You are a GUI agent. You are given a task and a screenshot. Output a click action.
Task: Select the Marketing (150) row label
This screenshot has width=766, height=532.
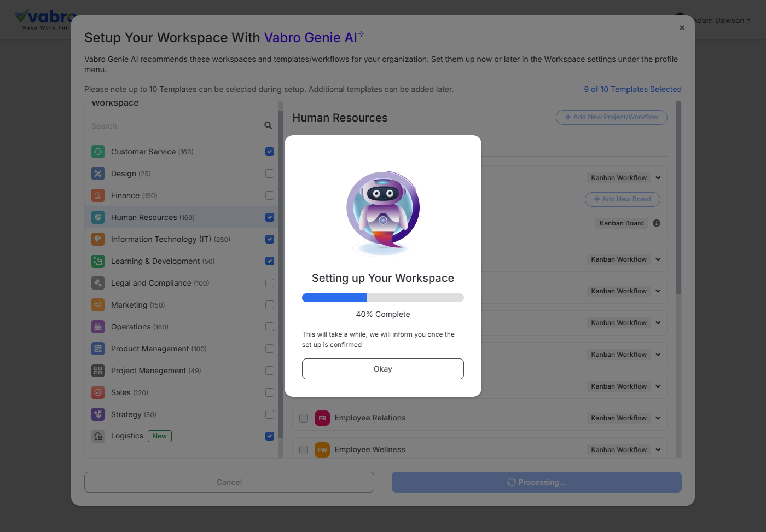click(138, 305)
